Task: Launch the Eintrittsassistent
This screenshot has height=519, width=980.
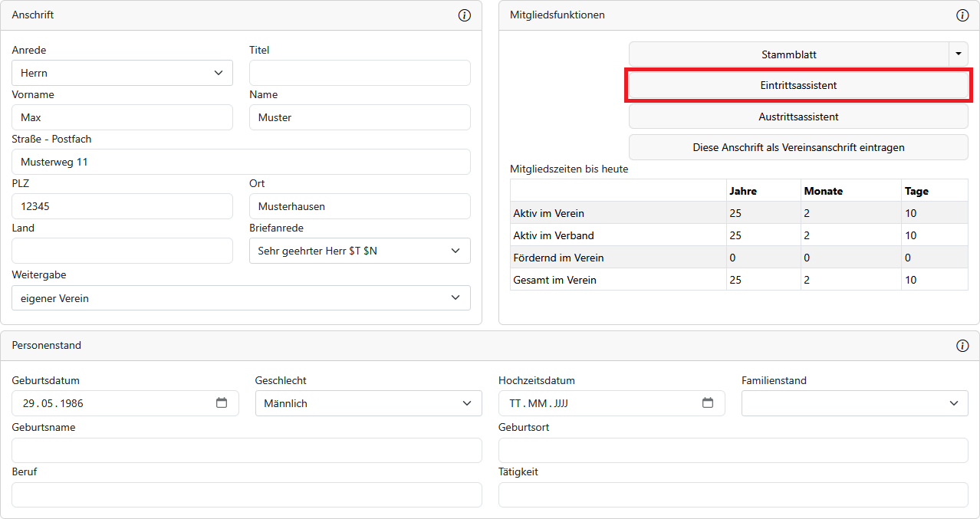Action: coord(798,85)
